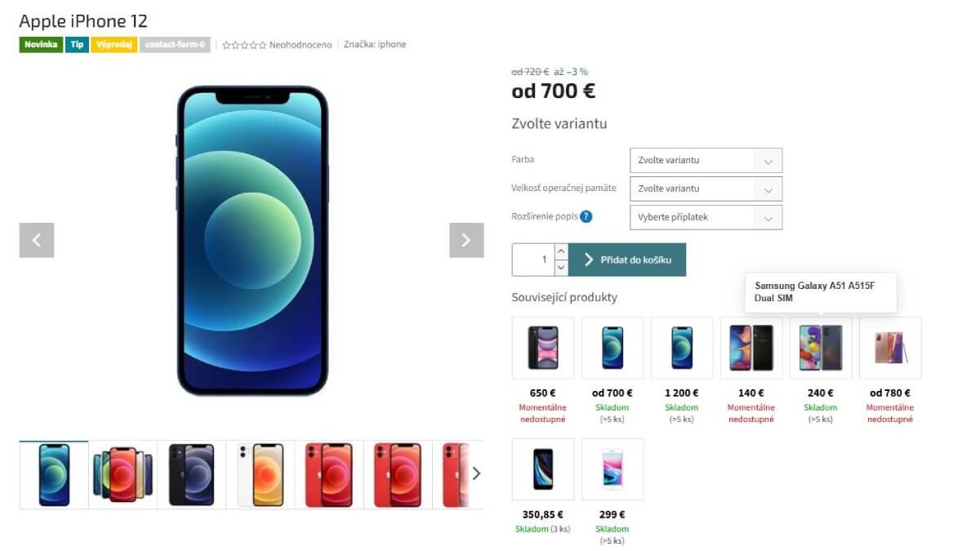The height and width of the screenshot is (551, 980).
Task: Click the yellow Výpredaj badge
Action: (x=114, y=45)
